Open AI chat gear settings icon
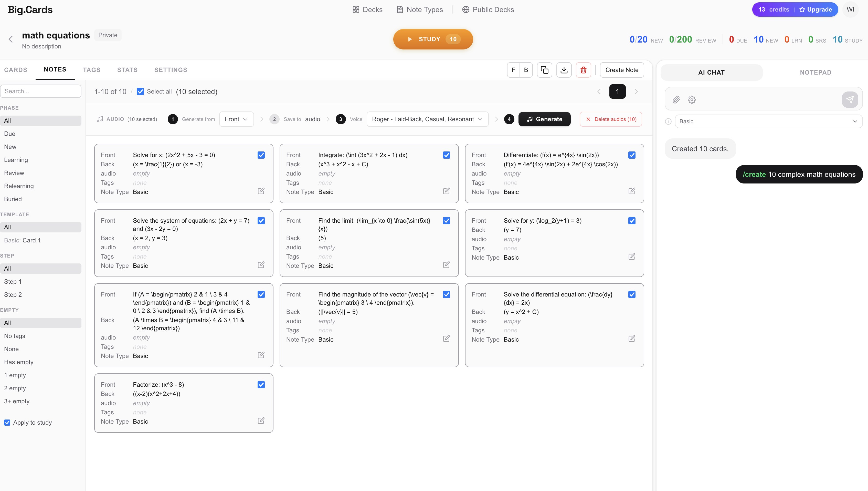The height and width of the screenshot is (491, 868). [692, 99]
